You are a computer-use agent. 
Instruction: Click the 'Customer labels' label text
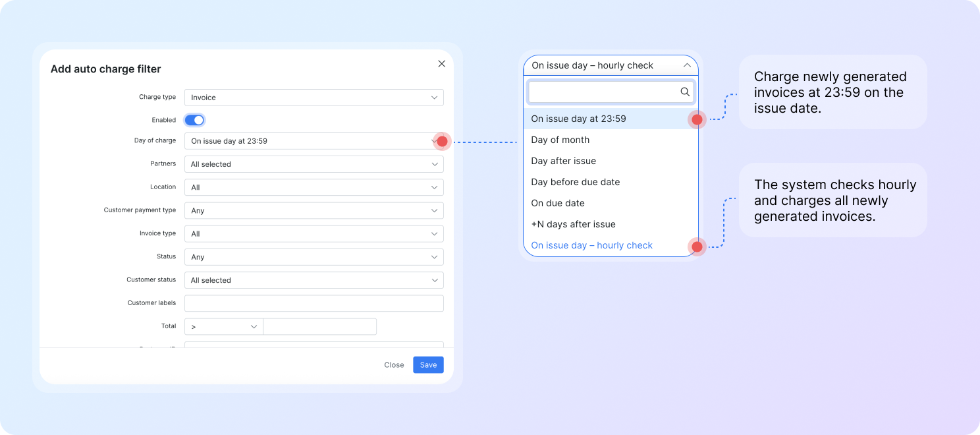pos(151,303)
